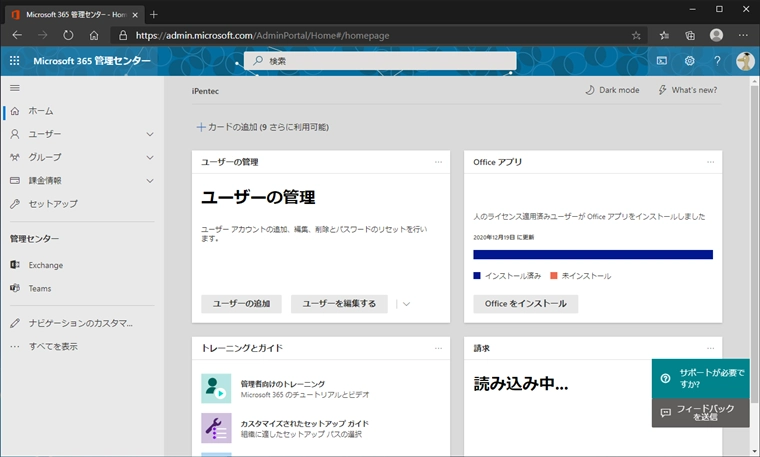Click the Office をインストール button

click(526, 304)
